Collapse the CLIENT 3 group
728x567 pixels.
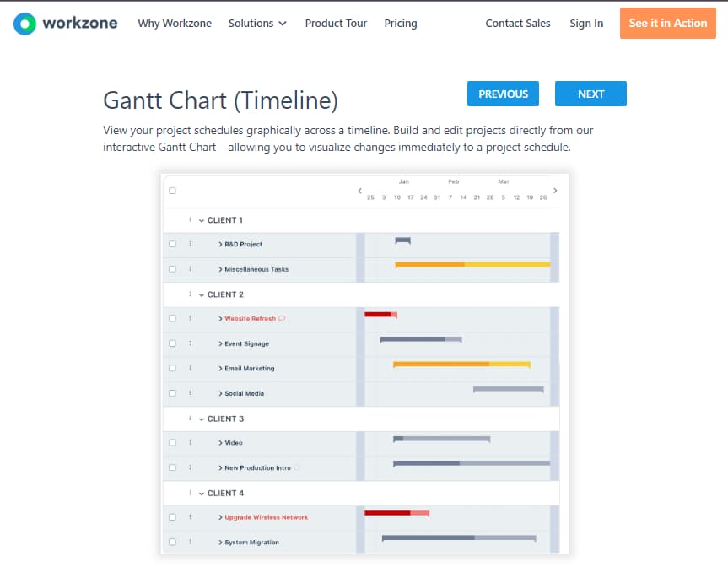click(x=202, y=419)
